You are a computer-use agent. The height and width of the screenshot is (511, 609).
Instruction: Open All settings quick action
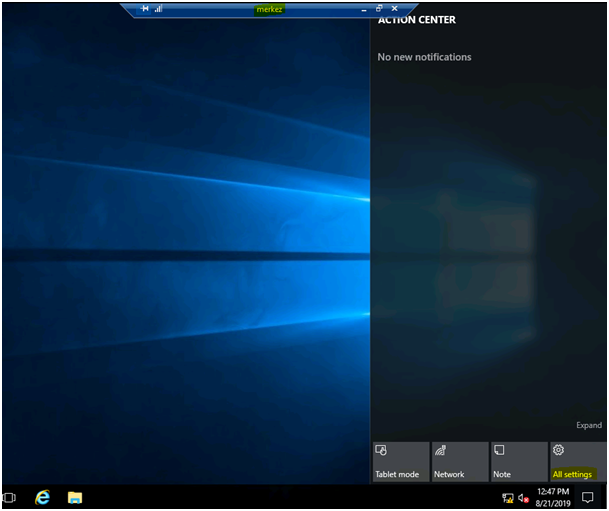[578, 462]
